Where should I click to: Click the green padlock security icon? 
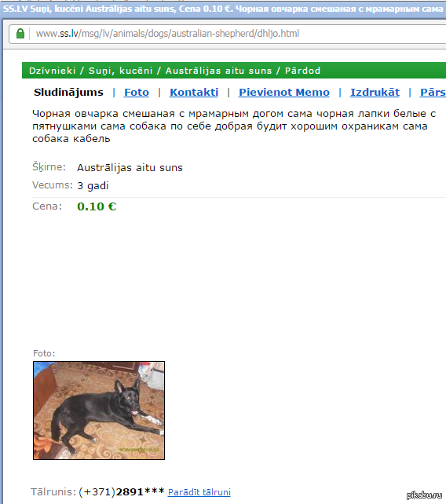(x=20, y=34)
